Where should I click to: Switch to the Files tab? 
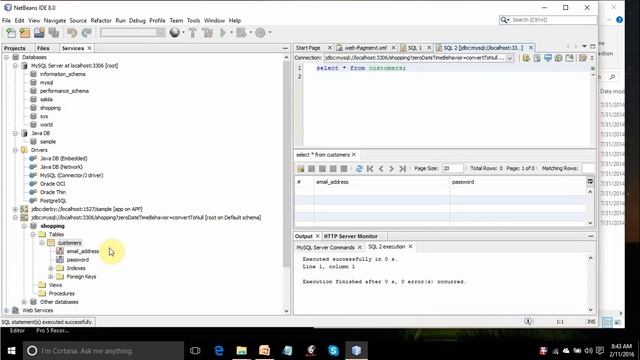(x=43, y=48)
